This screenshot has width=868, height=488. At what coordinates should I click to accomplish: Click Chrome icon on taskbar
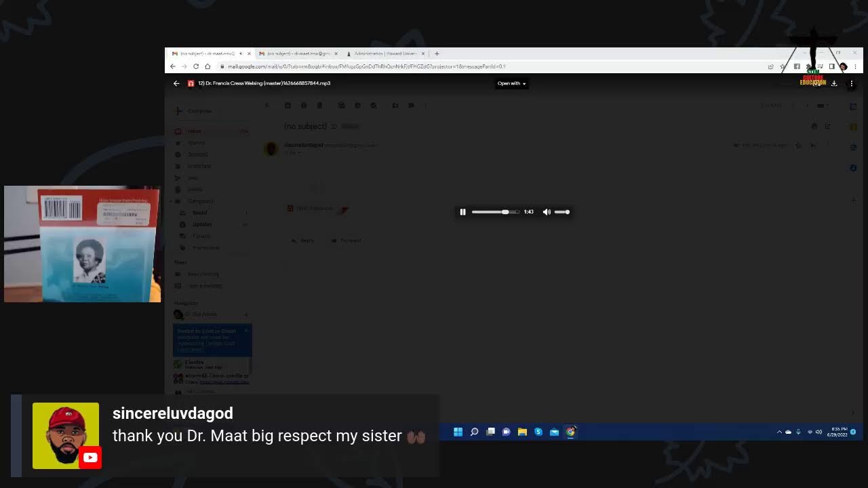(570, 432)
